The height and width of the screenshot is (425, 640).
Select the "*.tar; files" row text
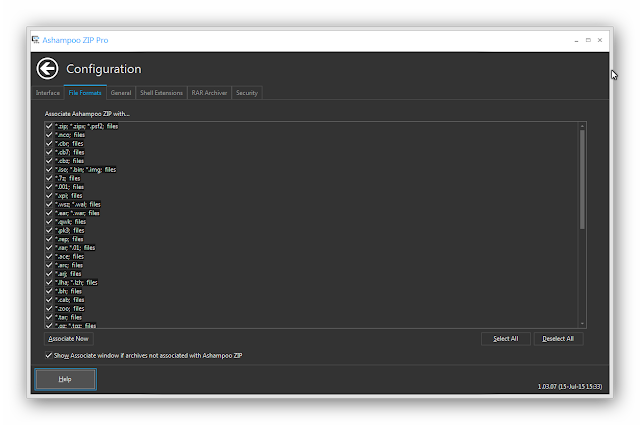click(69, 317)
